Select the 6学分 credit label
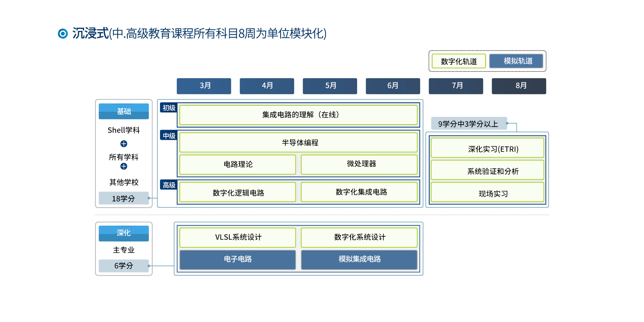Viewport: 644px width, 322px height. point(124,266)
